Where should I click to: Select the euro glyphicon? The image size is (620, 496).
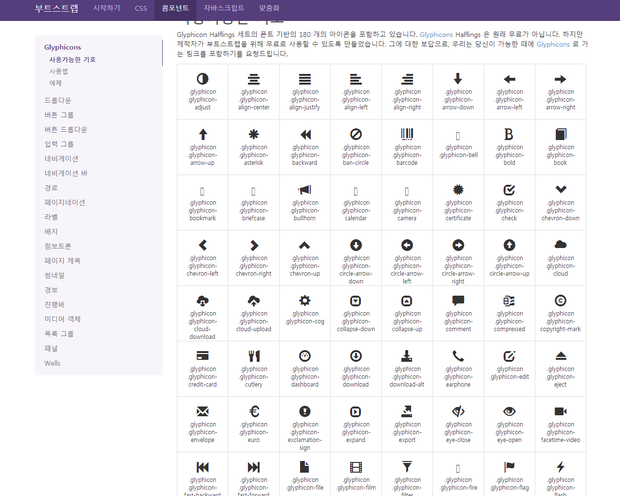point(254,411)
